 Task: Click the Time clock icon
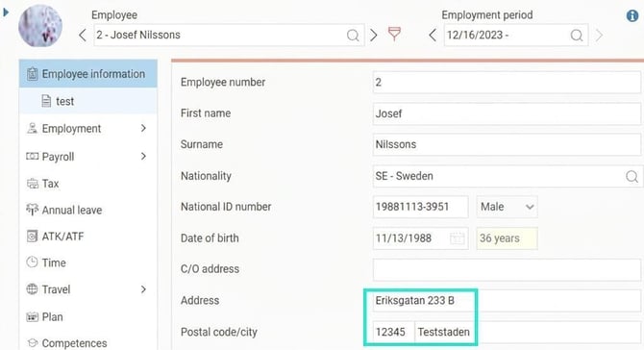tap(32, 262)
